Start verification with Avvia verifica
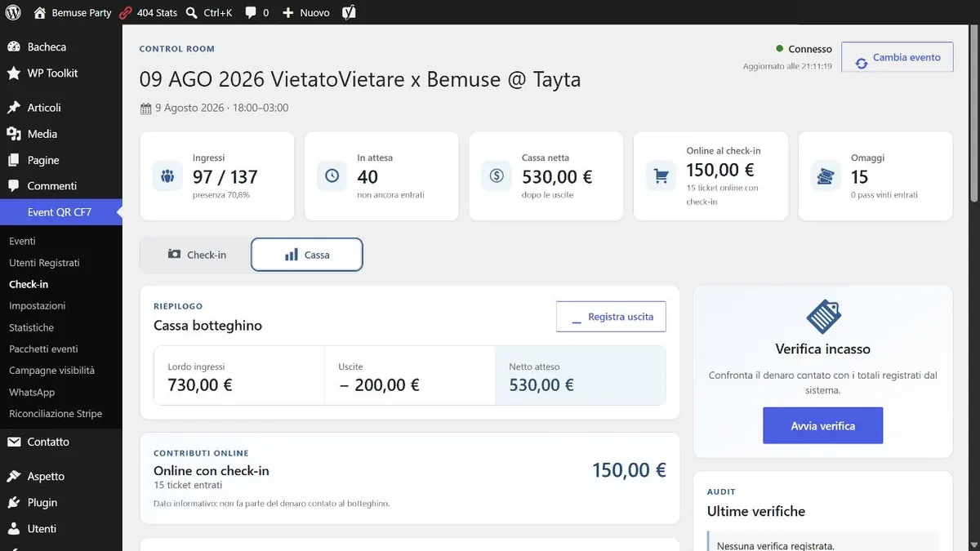Viewport: 980px width, 551px height. tap(822, 425)
